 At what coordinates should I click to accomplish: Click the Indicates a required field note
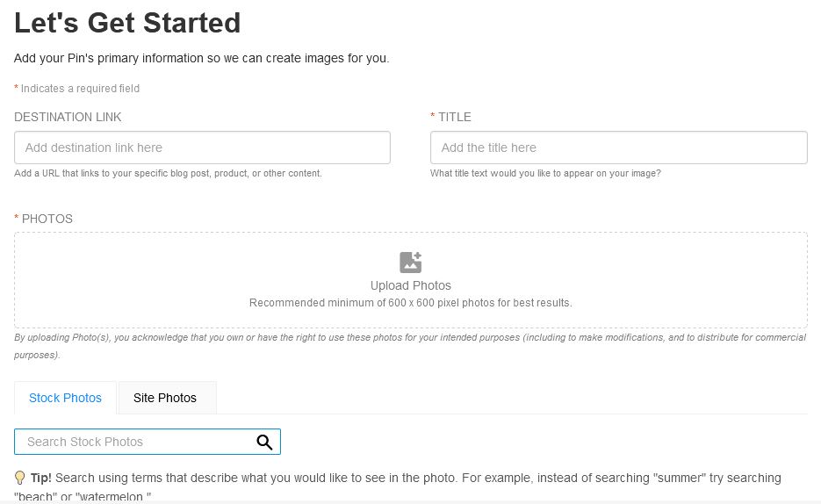(80, 89)
